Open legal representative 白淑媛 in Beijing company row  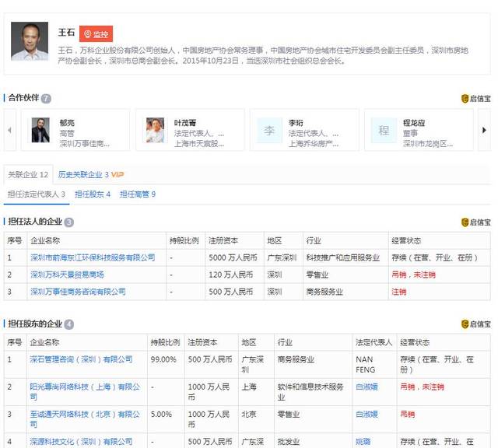[x=366, y=415]
